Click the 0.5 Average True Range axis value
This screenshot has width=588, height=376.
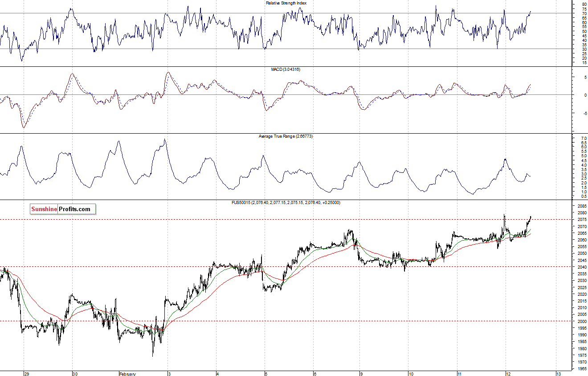[584, 196]
